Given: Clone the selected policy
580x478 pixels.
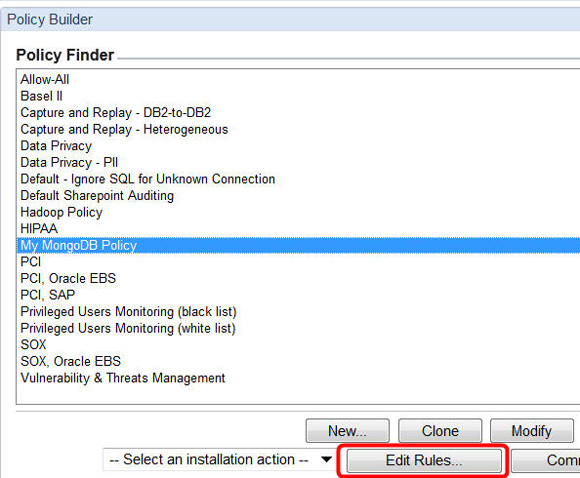Looking at the screenshot, I should (x=440, y=431).
